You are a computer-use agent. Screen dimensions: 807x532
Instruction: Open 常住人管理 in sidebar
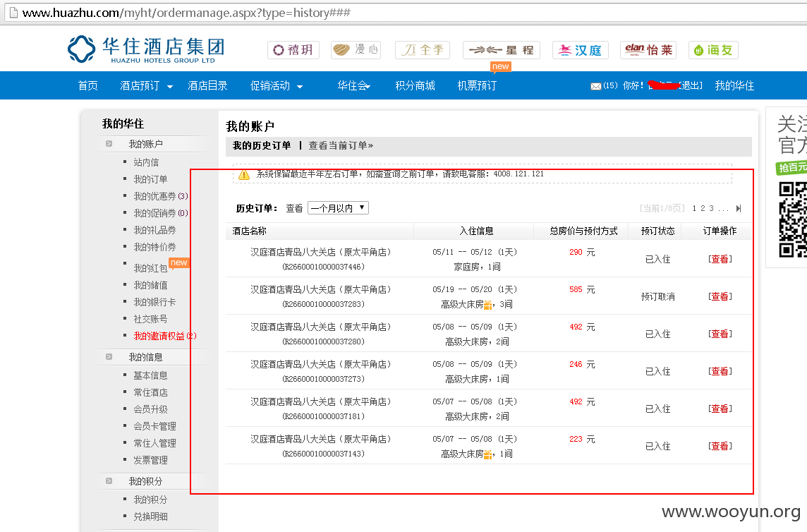click(154, 443)
